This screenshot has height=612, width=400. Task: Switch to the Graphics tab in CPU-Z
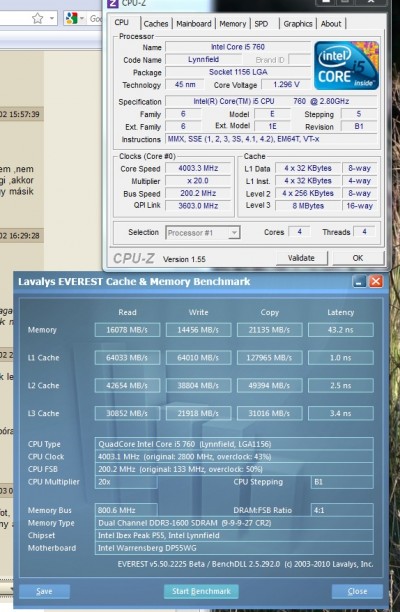(298, 24)
